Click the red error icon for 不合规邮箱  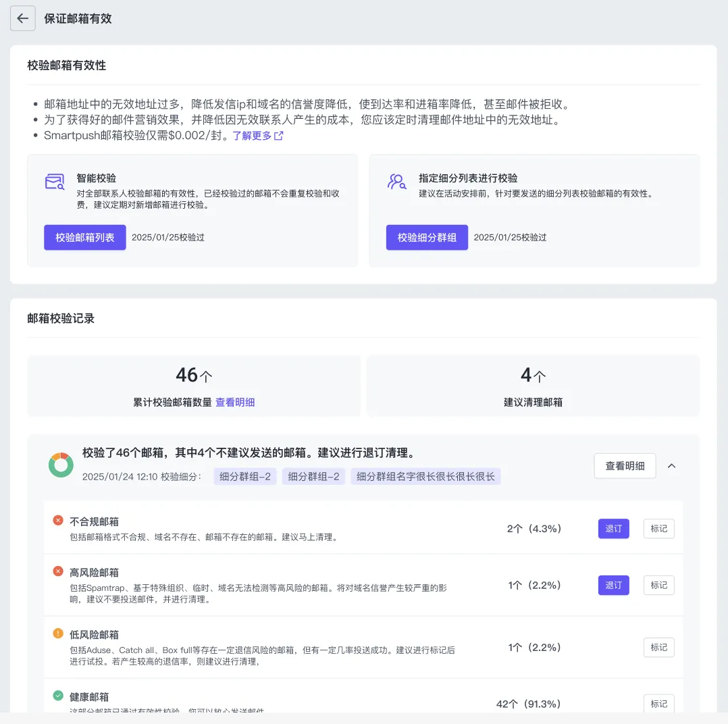[x=58, y=521]
